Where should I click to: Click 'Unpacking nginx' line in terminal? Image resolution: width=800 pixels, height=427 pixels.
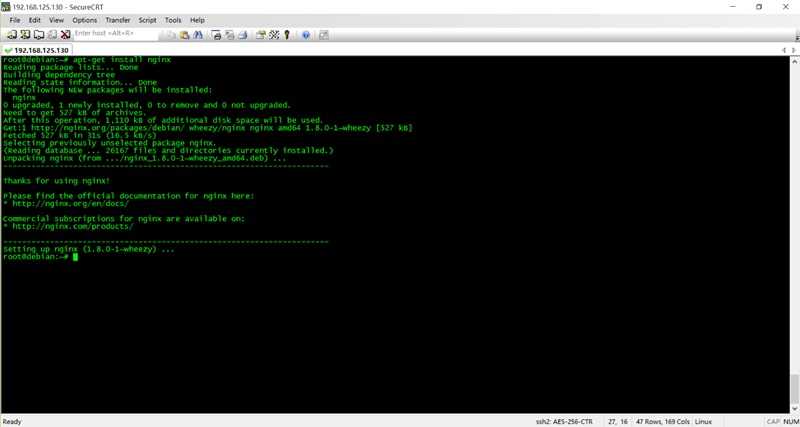(145, 159)
